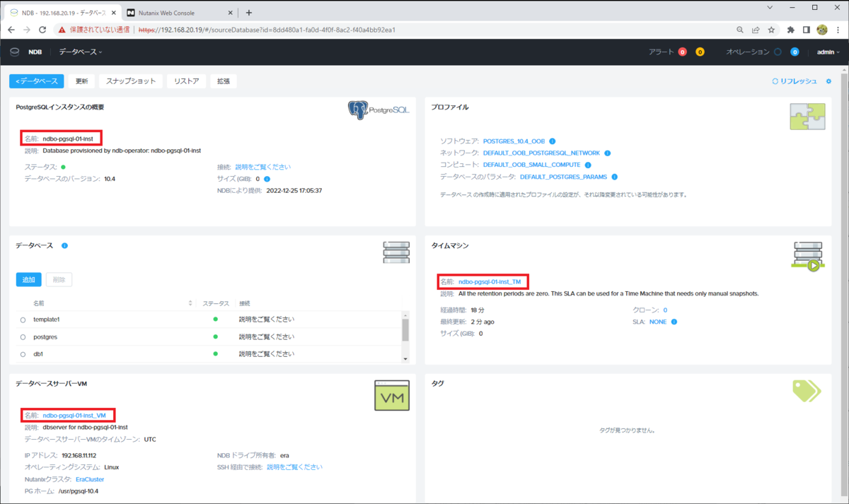Click the info icon beside POSTGRES_10.4_OOB
This screenshot has width=849, height=504.
click(553, 141)
